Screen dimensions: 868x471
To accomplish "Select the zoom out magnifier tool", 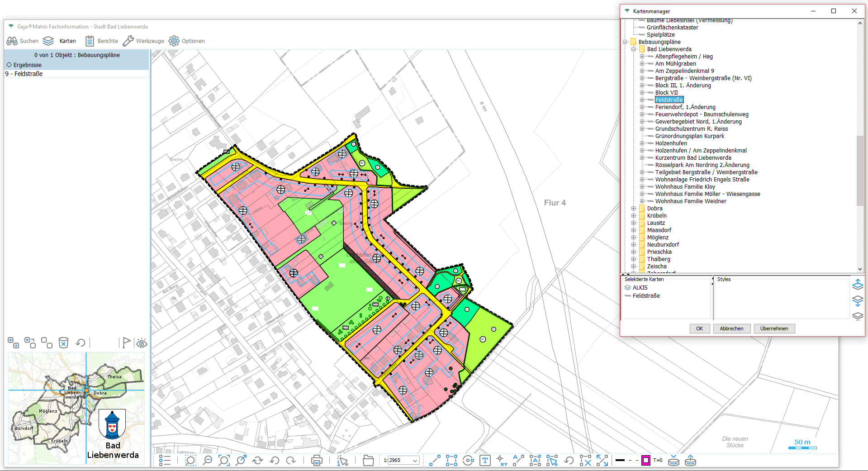I will [x=207, y=461].
